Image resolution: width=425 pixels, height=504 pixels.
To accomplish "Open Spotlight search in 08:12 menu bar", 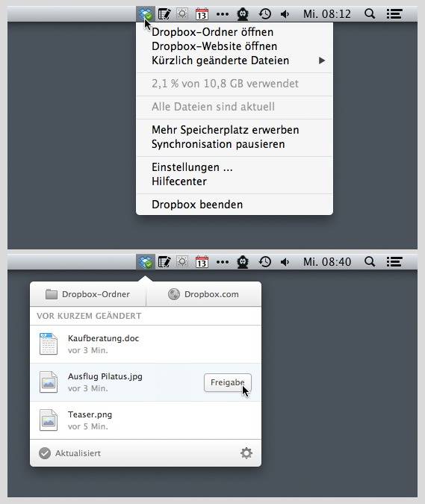I will pos(370,14).
